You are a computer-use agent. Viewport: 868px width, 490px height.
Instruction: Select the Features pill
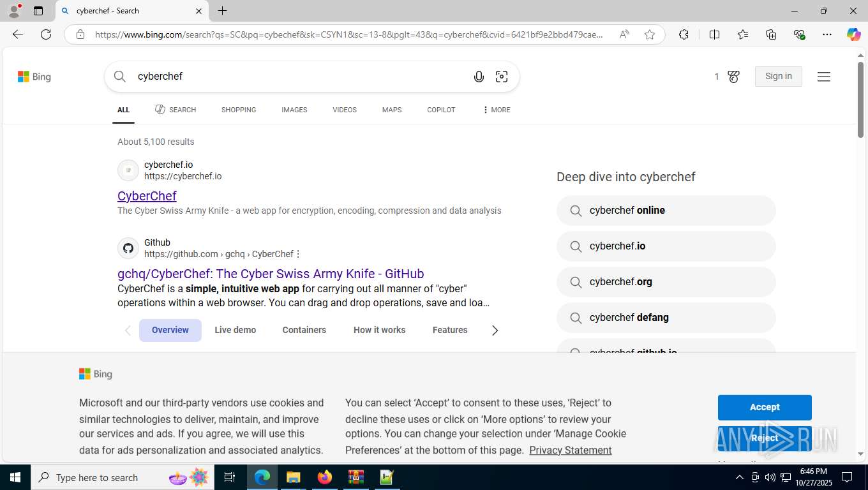coord(450,330)
